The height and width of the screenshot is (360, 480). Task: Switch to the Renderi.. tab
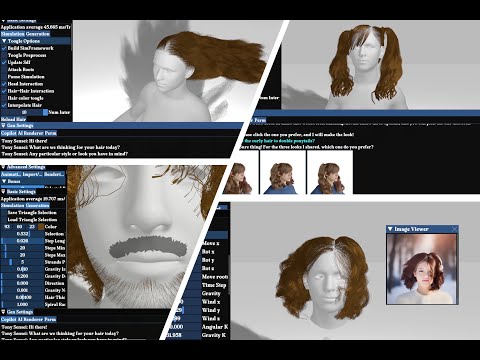pyautogui.click(x=54, y=174)
